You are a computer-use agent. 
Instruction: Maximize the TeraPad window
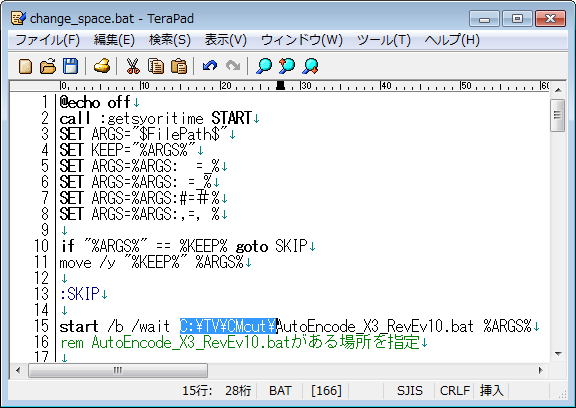click(518, 19)
